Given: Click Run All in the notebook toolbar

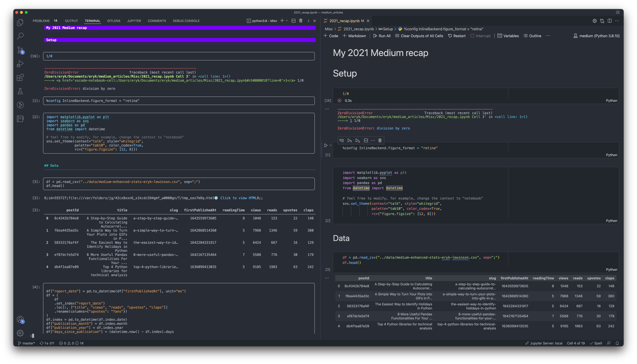Looking at the screenshot, I should coord(382,36).
